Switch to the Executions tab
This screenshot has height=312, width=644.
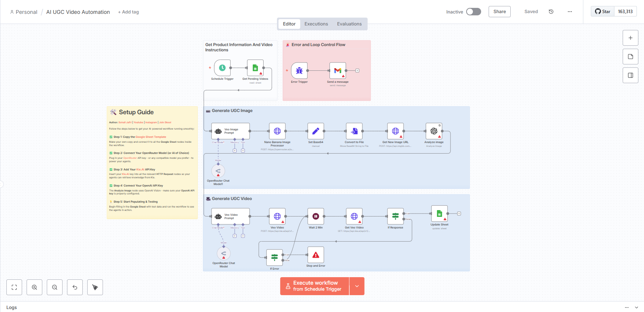coord(316,24)
